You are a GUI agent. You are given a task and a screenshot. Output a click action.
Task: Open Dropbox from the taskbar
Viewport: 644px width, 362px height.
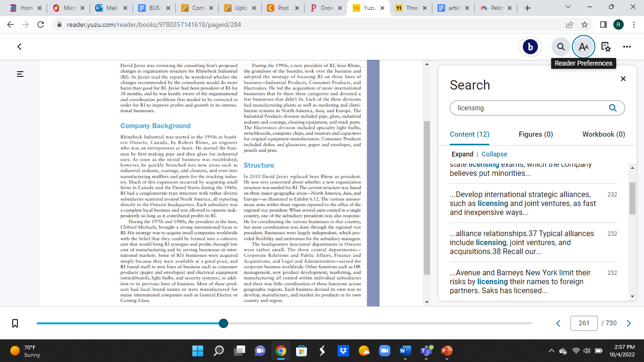point(343,351)
